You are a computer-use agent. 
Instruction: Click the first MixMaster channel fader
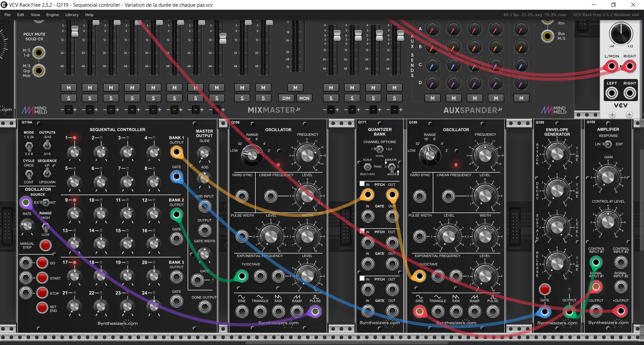pyautogui.click(x=75, y=31)
